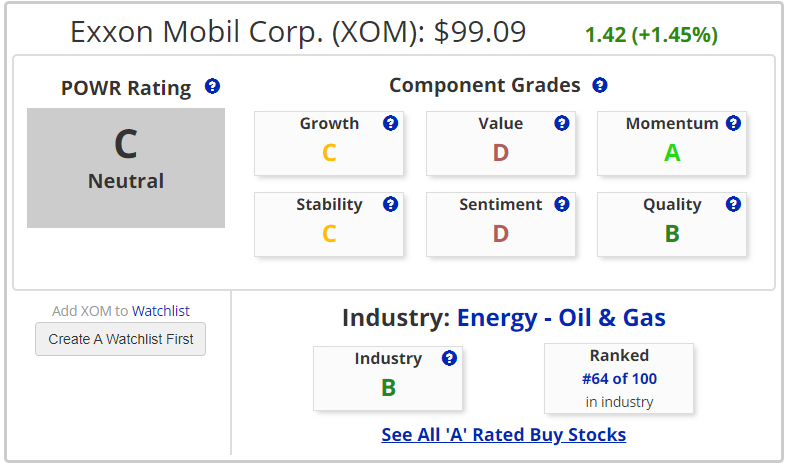Select the Industry B grade card
Viewport: 786px width, 469px height.
[388, 379]
